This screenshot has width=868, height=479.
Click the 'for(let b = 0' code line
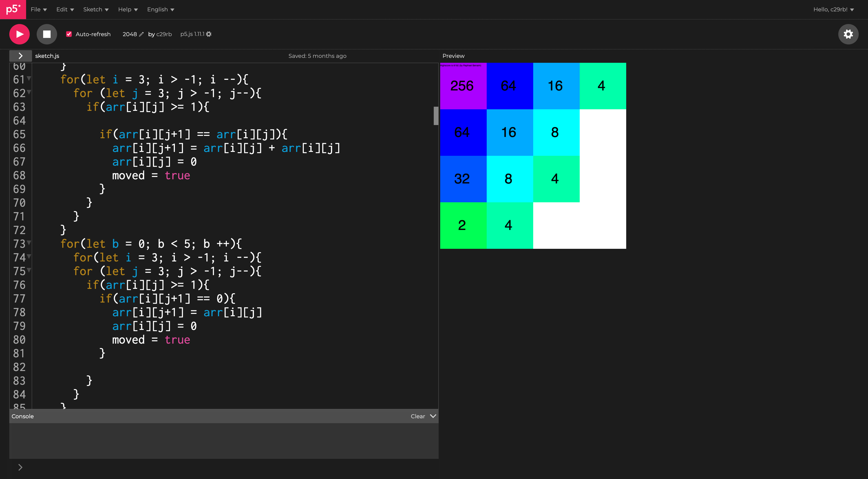tap(151, 244)
